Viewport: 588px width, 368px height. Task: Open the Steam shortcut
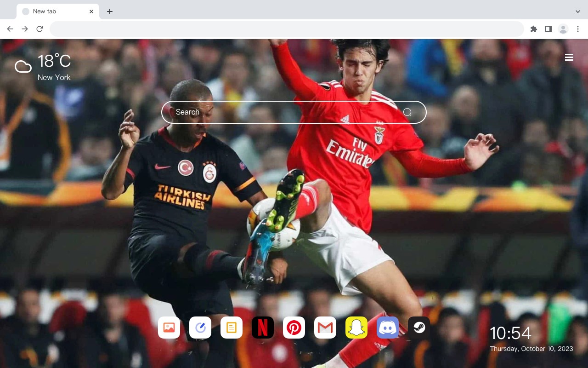(x=419, y=328)
